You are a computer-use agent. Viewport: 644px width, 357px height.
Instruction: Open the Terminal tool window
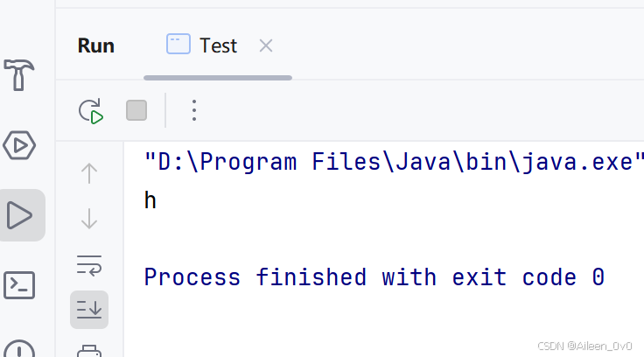[x=19, y=285]
